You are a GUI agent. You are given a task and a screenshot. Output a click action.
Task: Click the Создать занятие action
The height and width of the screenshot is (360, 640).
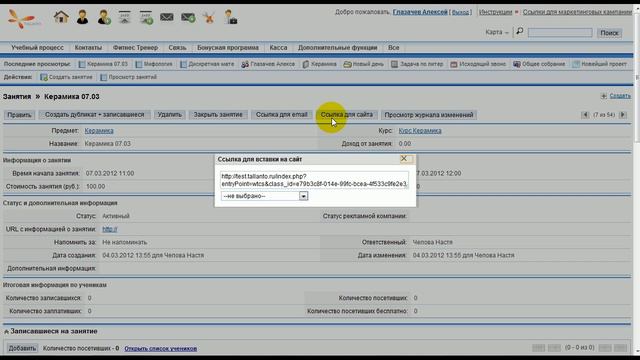click(x=66, y=77)
